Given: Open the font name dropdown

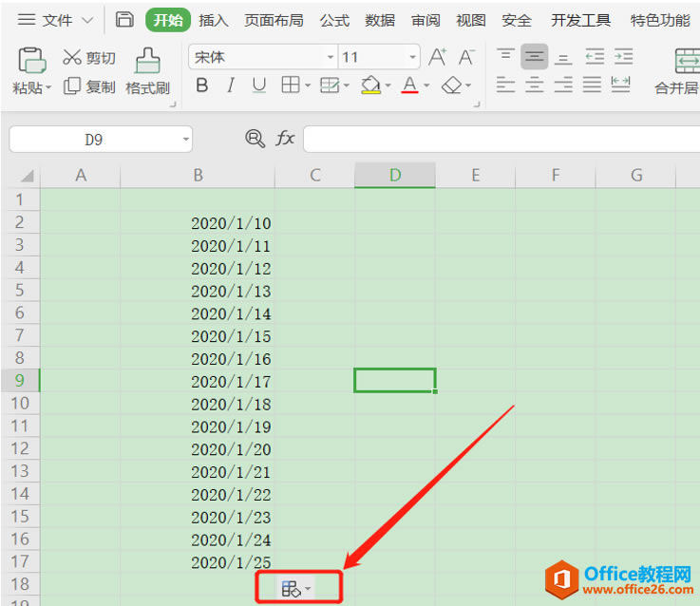Looking at the screenshot, I should tap(330, 57).
